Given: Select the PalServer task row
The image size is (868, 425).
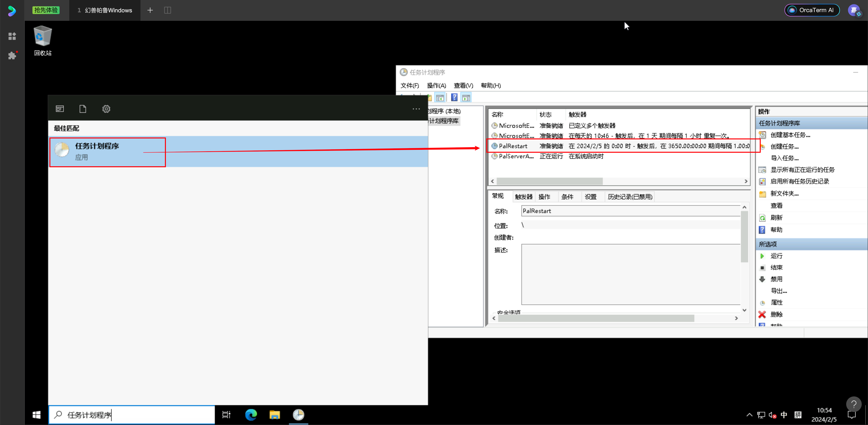Looking at the screenshot, I should (516, 156).
